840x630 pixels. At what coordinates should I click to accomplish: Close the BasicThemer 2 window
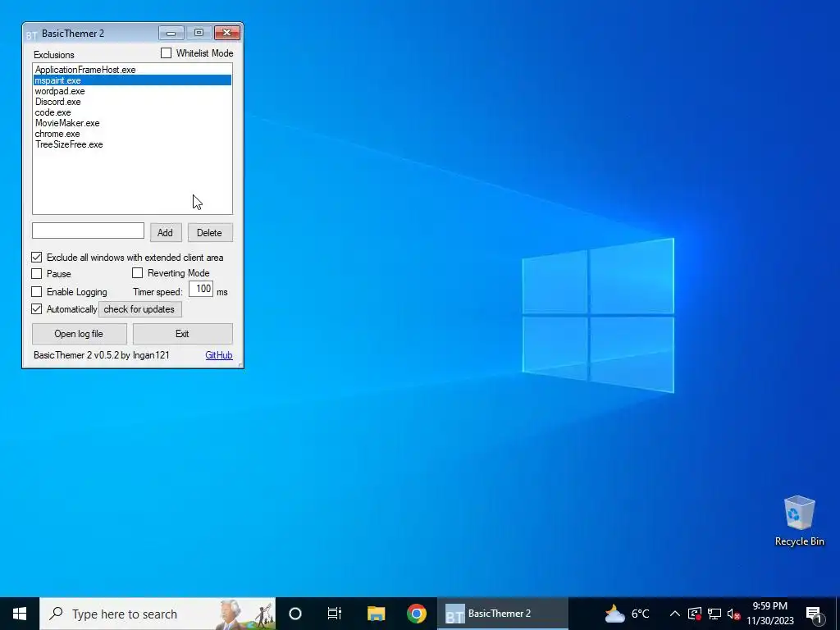click(227, 33)
